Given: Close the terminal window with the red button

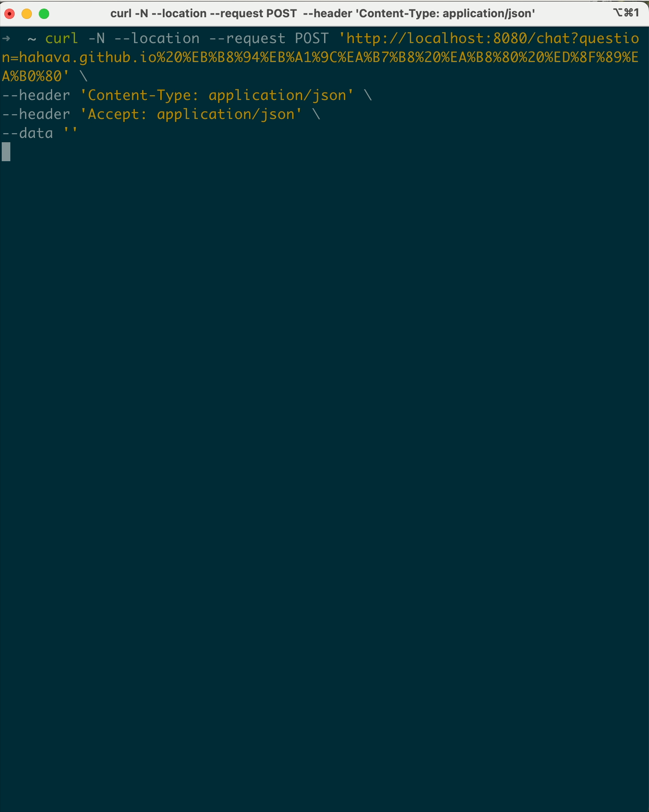Looking at the screenshot, I should tap(9, 14).
